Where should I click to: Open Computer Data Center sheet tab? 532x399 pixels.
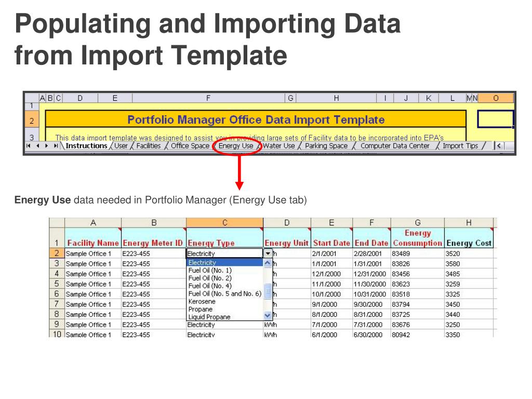pyautogui.click(x=395, y=146)
